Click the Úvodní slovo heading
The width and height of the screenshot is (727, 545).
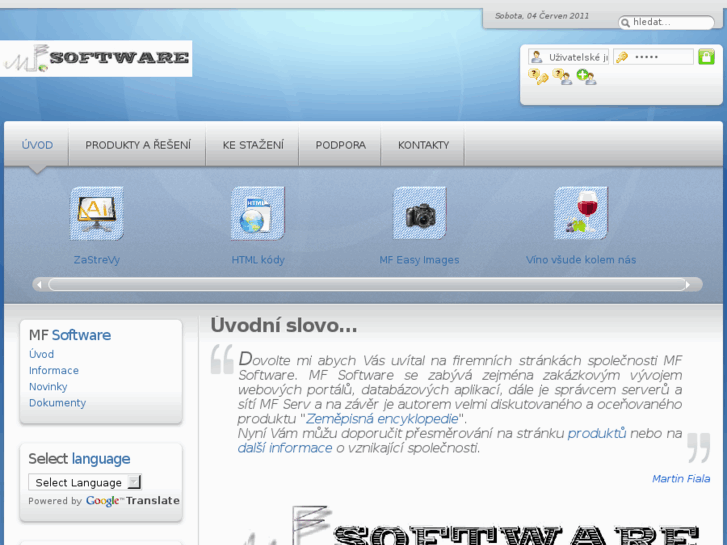(x=284, y=326)
